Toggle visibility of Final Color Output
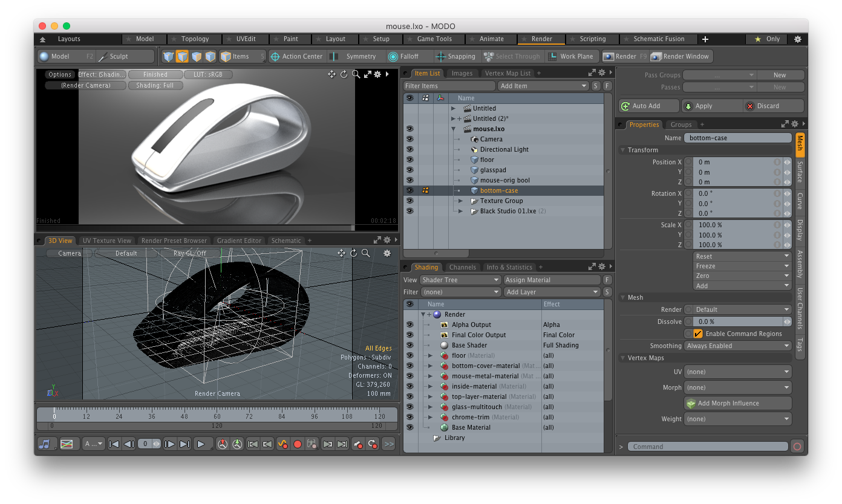Image resolution: width=842 pixels, height=504 pixels. (x=410, y=335)
